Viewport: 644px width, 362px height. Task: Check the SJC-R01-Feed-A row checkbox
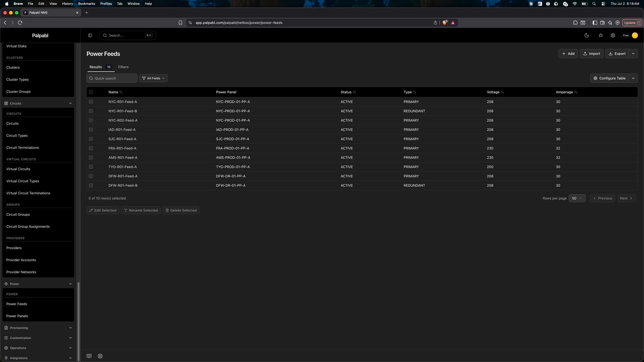(91, 139)
